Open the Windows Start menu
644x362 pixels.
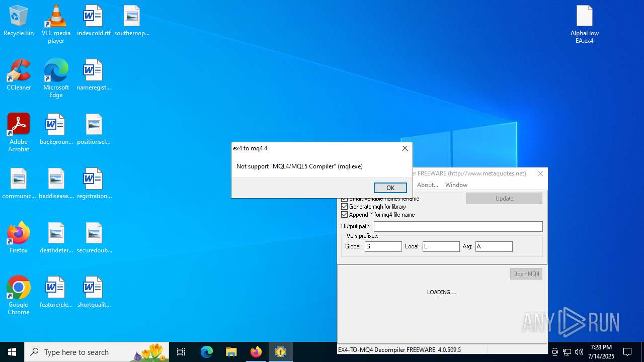12,352
